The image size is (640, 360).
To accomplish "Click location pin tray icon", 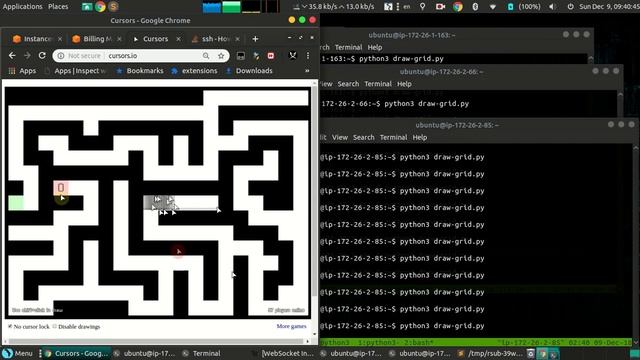I will pos(422,7).
